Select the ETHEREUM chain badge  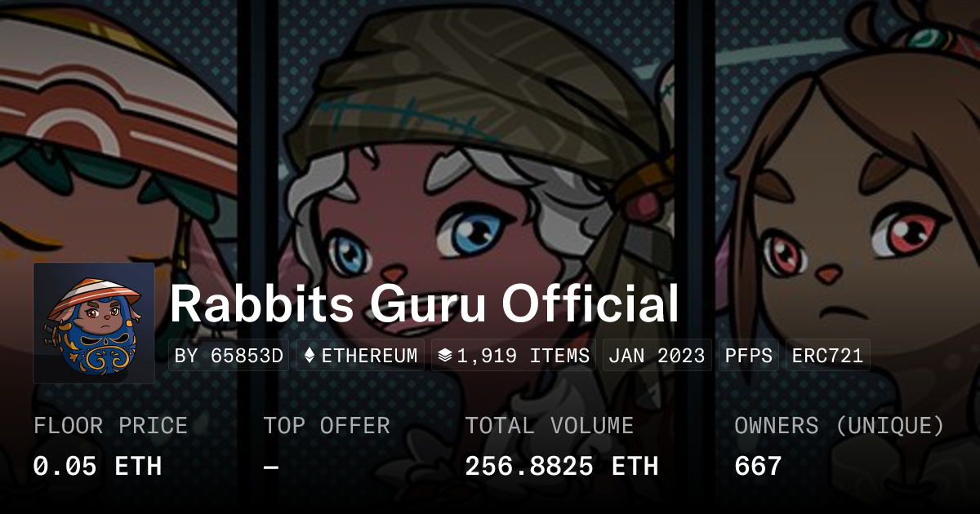coord(360,356)
